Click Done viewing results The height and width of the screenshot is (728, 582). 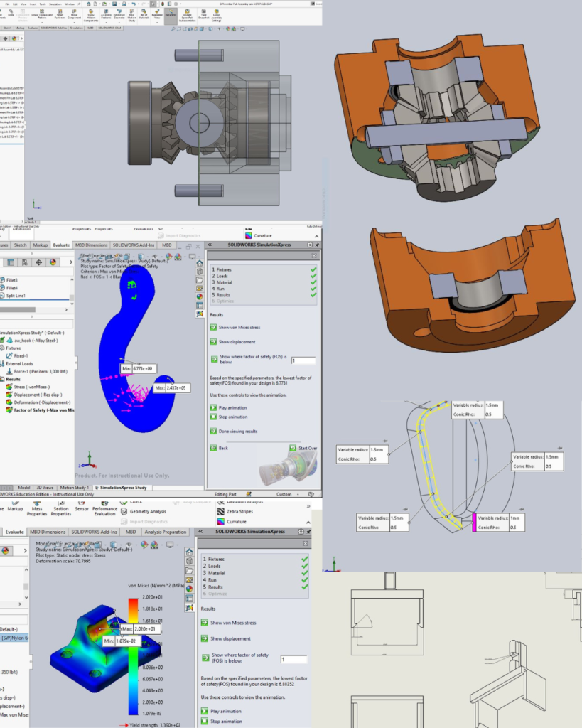click(x=213, y=431)
